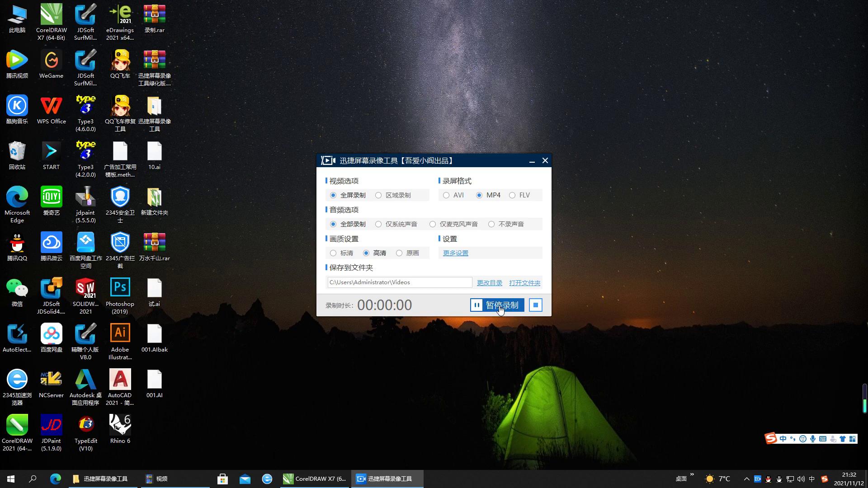Switch to CorelDRAW X7 taskbar item

click(315, 479)
